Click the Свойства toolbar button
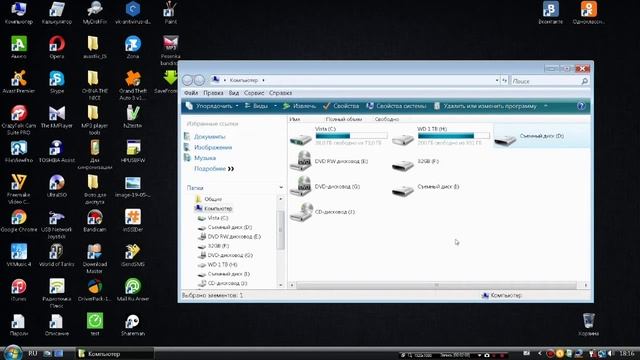Screen dimensions: 640x360 (x=341, y=106)
